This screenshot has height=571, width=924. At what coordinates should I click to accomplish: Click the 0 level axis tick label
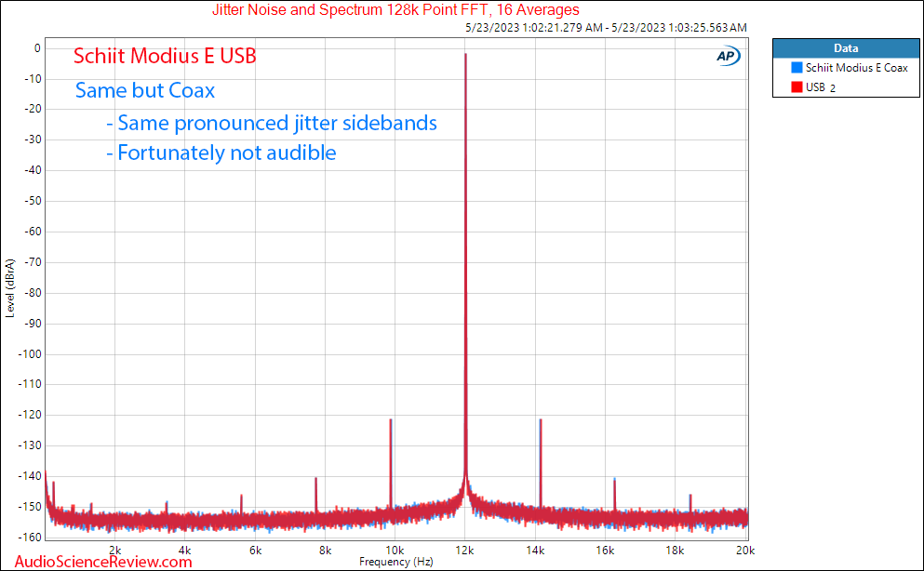38,48
